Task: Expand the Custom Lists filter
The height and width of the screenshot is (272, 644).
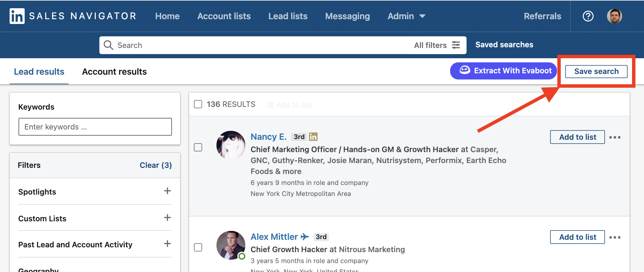Action: click(168, 218)
